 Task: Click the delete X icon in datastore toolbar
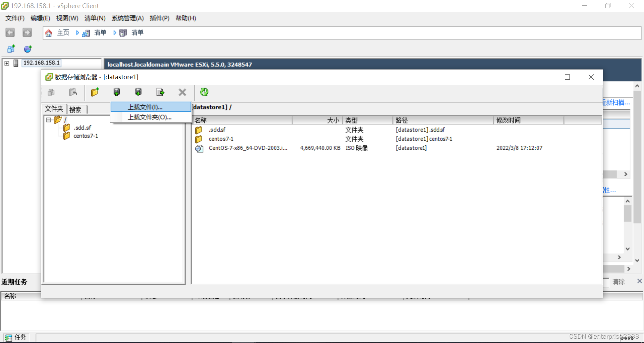click(x=182, y=92)
